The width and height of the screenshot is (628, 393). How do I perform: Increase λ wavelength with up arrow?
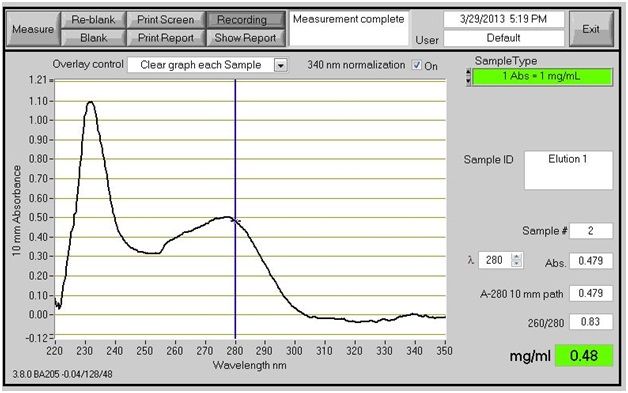[517, 256]
